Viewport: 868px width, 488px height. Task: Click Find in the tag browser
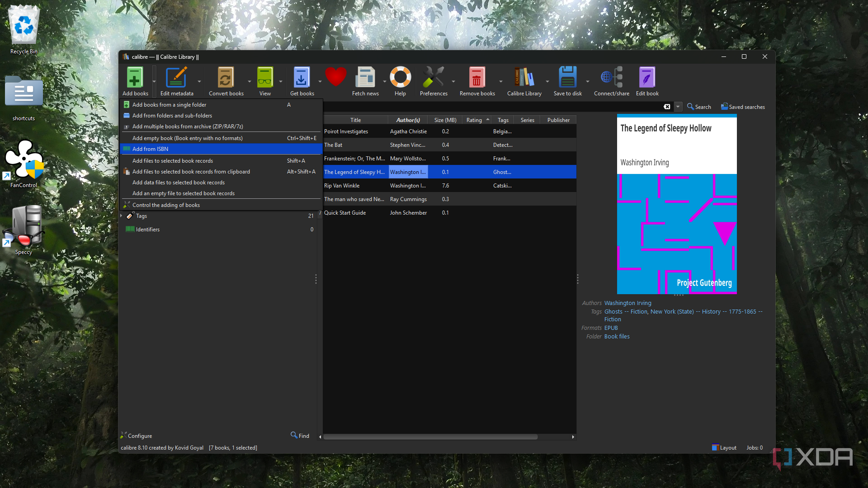pos(300,436)
